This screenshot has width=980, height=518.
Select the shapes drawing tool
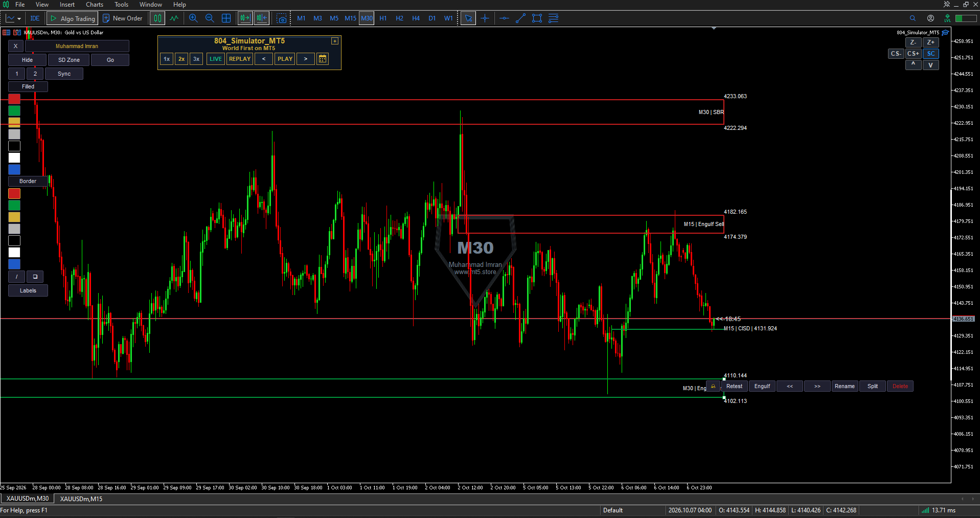(537, 18)
